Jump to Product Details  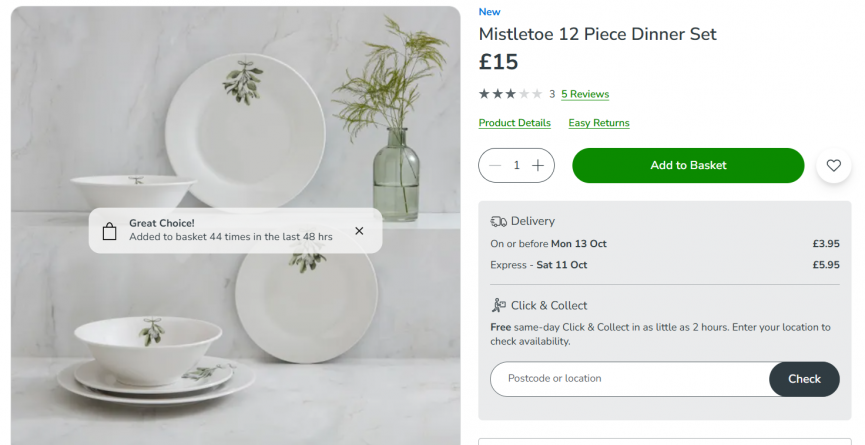click(514, 123)
